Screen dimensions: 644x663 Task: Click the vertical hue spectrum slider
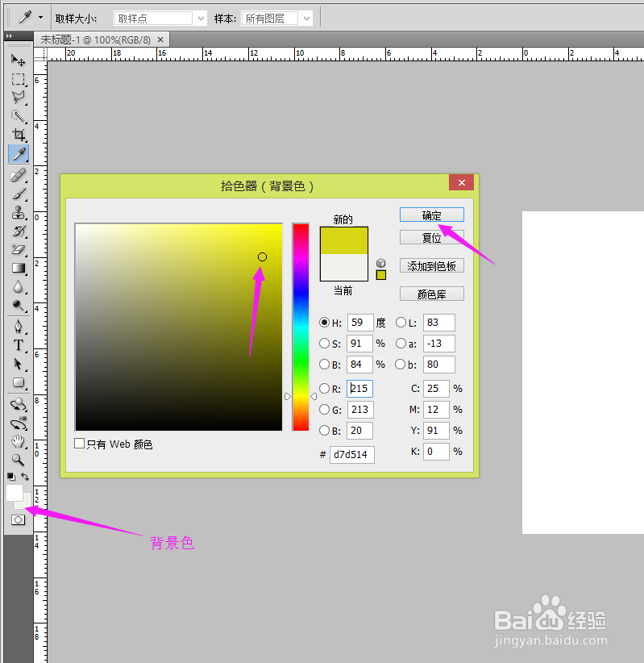301,327
